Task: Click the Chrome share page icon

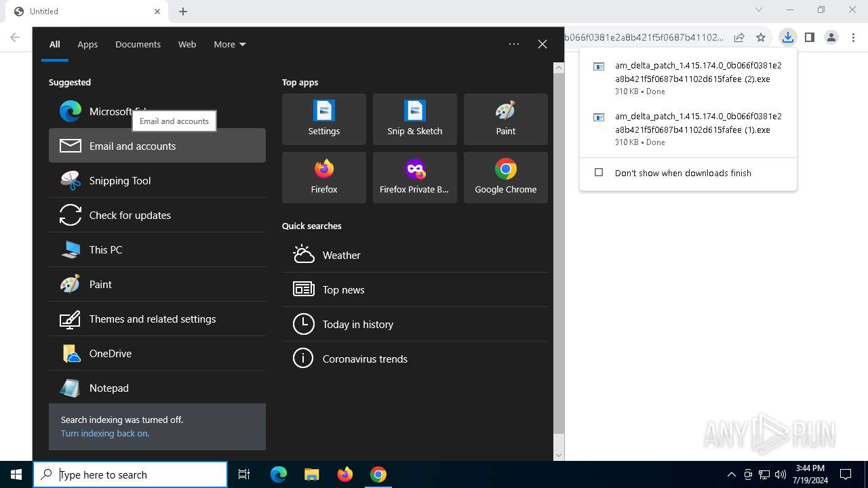Action: (739, 37)
